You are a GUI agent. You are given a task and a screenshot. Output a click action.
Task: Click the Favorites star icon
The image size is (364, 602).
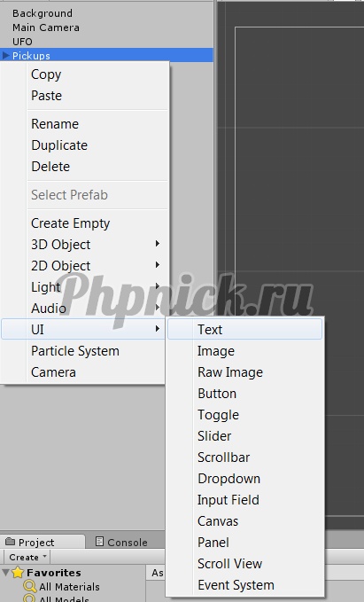coord(18,573)
